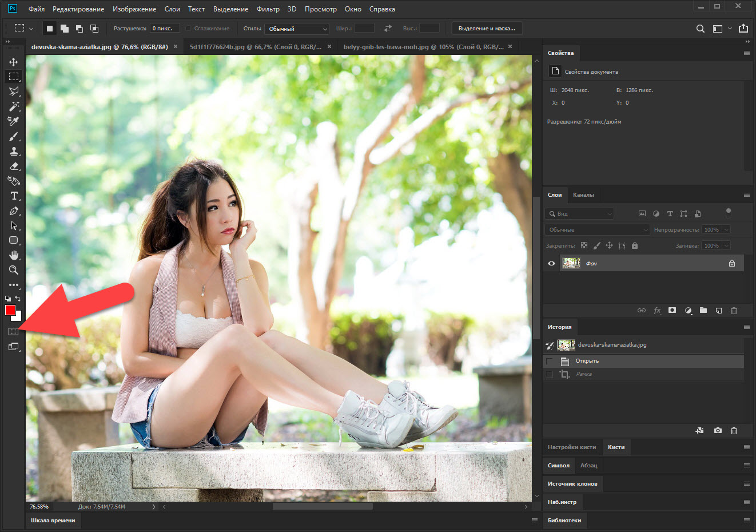Filter layers by pixel layers icon

(642, 214)
